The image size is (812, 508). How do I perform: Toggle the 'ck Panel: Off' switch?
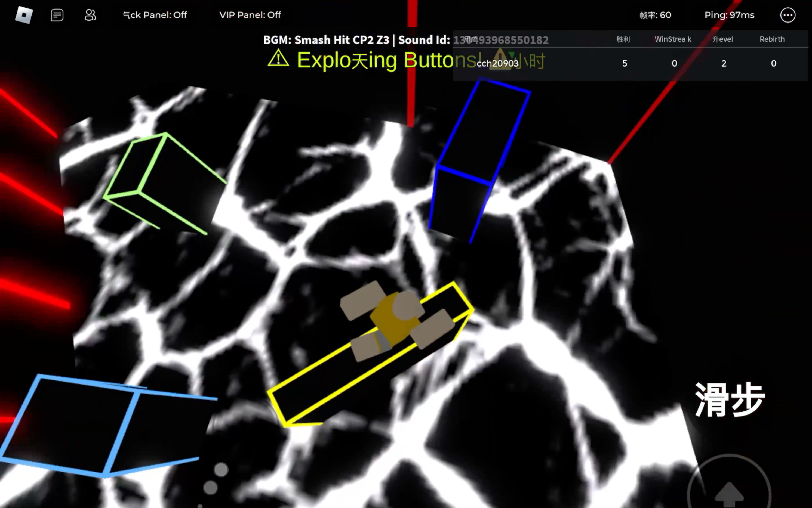(155, 15)
